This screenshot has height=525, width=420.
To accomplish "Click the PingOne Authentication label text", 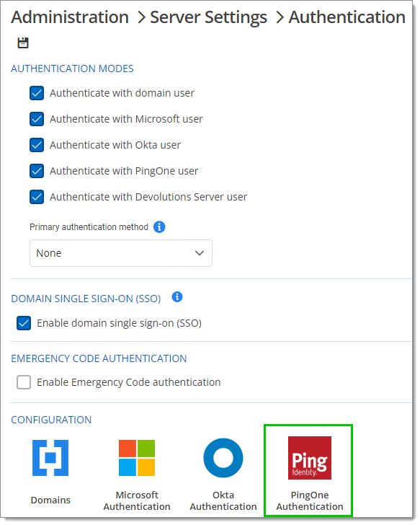I will point(310,501).
